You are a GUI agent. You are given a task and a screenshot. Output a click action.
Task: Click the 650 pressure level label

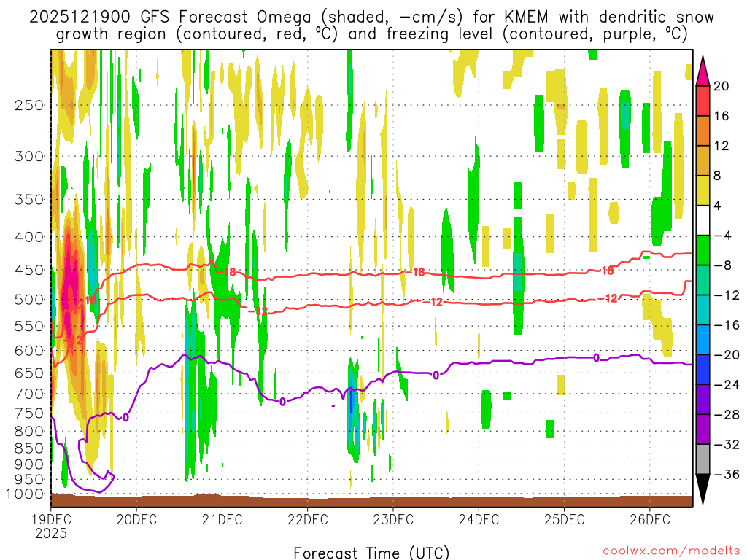pyautogui.click(x=29, y=373)
